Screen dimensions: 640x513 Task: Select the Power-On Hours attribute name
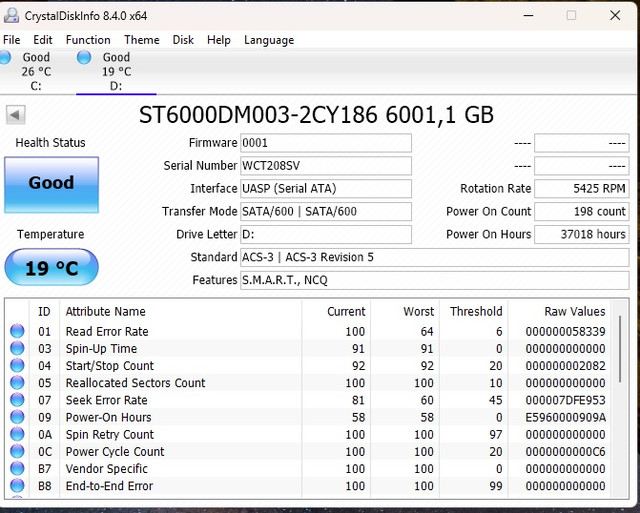(109, 417)
